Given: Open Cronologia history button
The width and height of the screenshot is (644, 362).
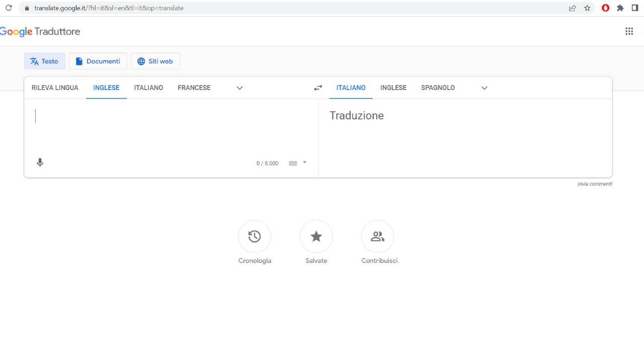Looking at the screenshot, I should (255, 236).
